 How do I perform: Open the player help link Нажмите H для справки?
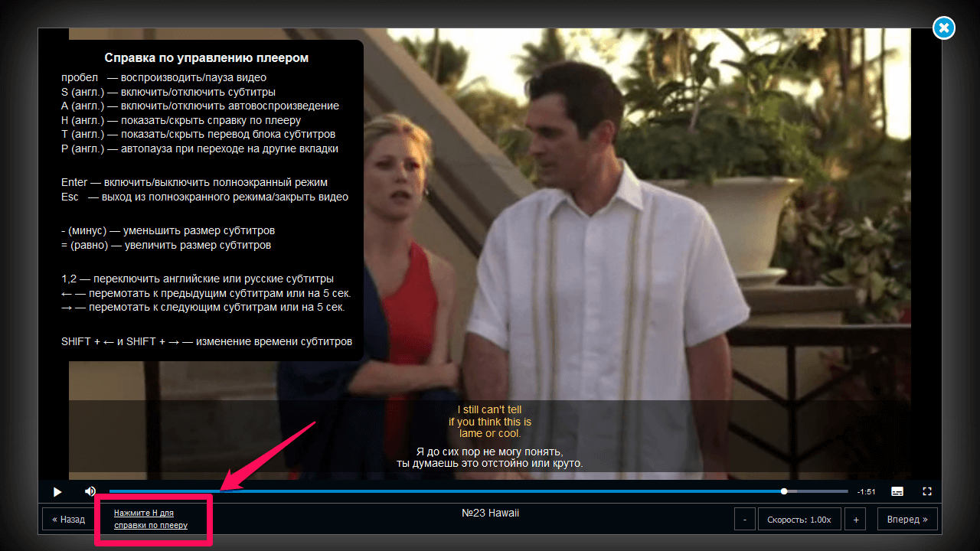pyautogui.click(x=151, y=519)
